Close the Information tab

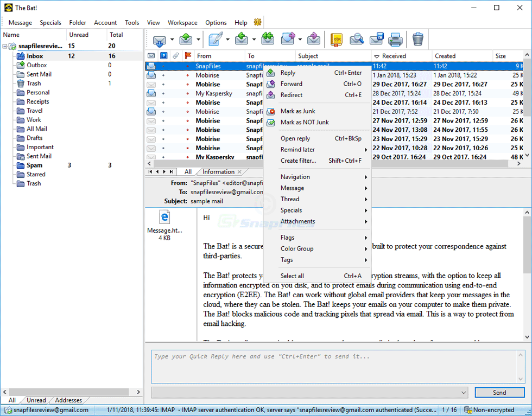click(239, 172)
